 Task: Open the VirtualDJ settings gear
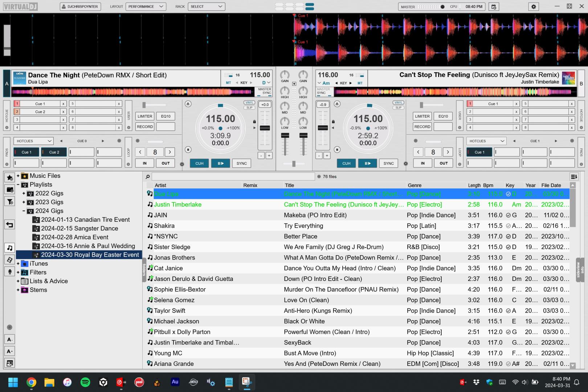click(x=534, y=7)
